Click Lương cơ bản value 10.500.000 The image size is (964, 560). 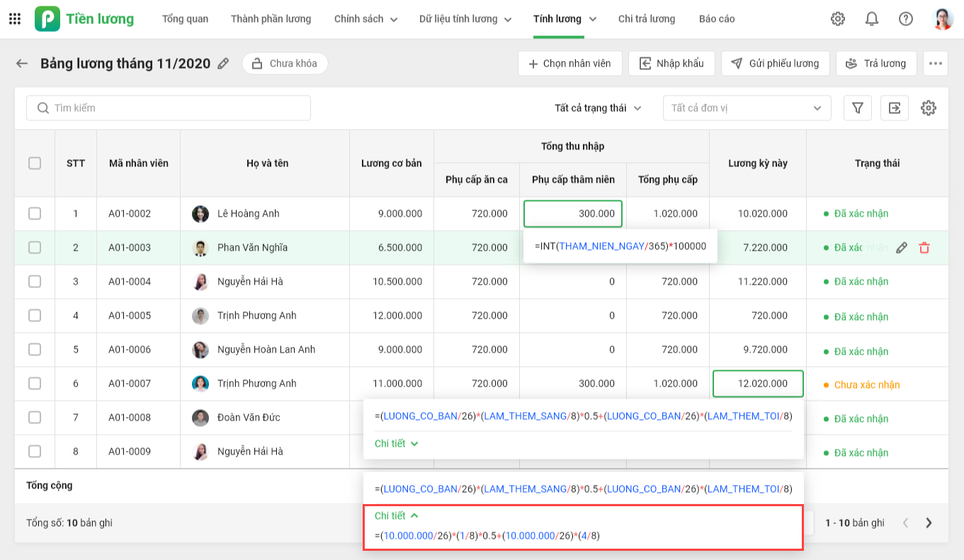[397, 282]
